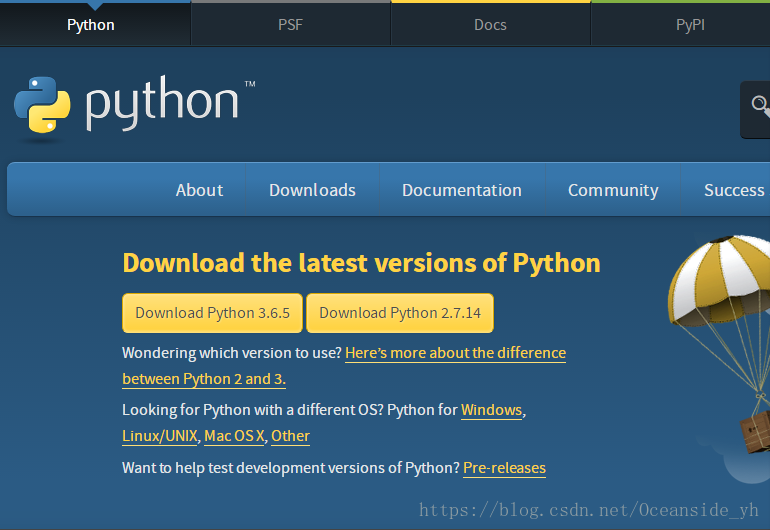The width and height of the screenshot is (770, 530).
Task: Open the Linux/UNIX download link
Action: click(x=160, y=436)
